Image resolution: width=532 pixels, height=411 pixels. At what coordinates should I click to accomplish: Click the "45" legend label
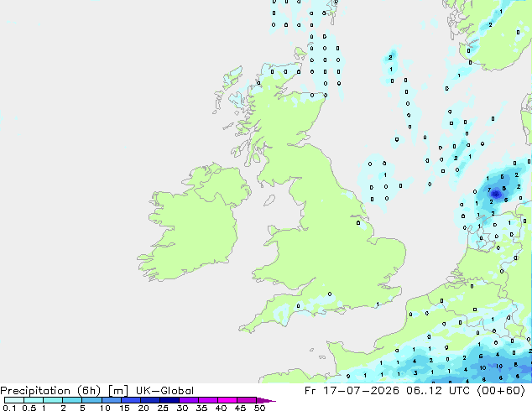240,408
